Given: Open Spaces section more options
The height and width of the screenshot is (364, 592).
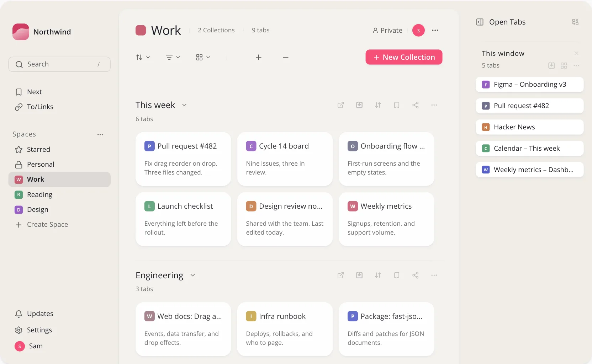Looking at the screenshot, I should coord(100,134).
